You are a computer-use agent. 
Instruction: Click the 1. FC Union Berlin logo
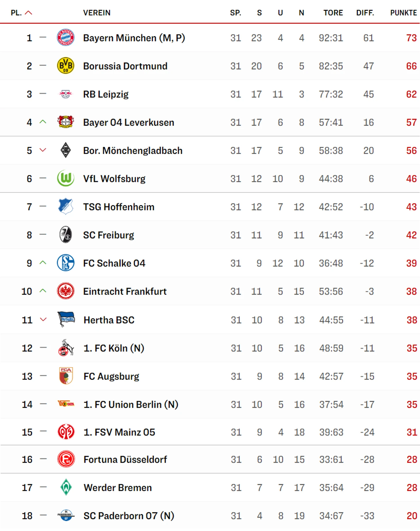pyautogui.click(x=66, y=404)
